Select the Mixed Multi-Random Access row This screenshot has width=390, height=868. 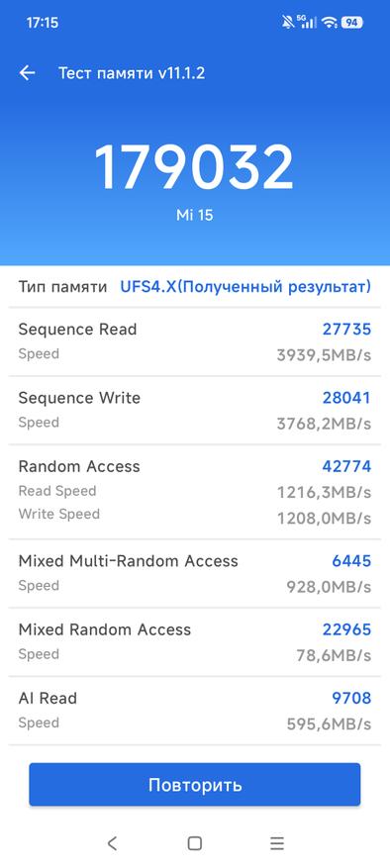(x=194, y=573)
